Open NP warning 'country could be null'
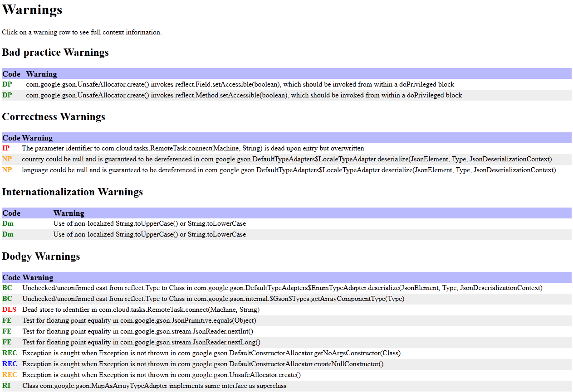The height and width of the screenshot is (392, 573). (286, 159)
